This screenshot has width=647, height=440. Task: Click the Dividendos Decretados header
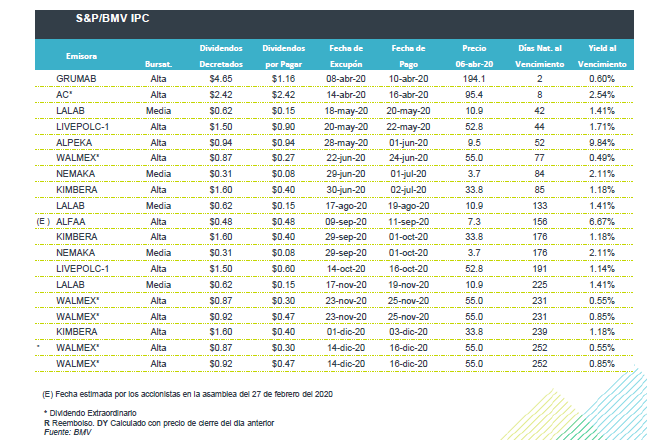[x=221, y=56]
